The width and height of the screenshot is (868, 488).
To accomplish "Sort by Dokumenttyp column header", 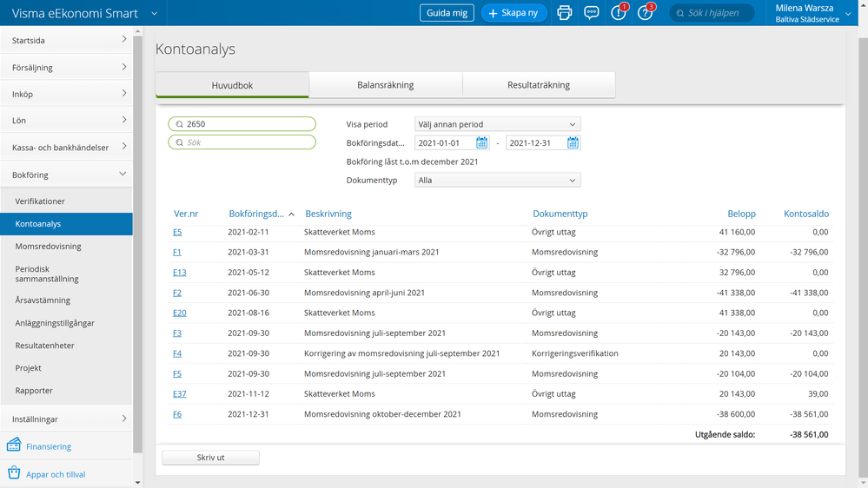I will tap(560, 214).
